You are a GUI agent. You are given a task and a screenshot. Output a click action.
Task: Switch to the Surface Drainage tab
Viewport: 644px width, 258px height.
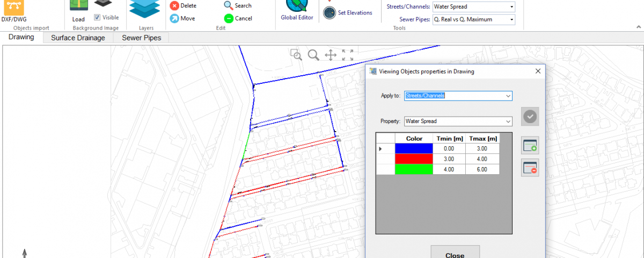pos(78,38)
